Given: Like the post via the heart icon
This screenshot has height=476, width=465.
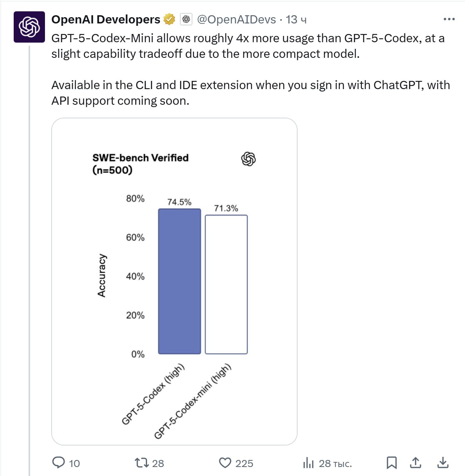Looking at the screenshot, I should pos(225,463).
